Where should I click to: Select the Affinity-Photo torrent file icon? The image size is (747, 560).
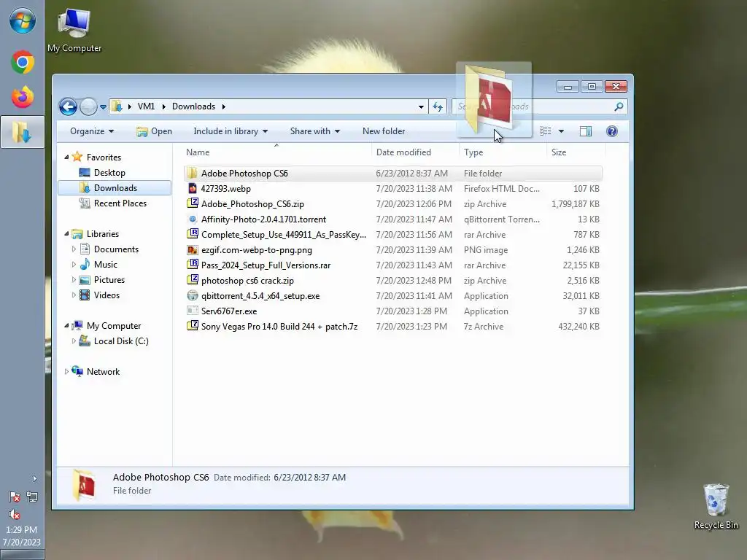click(x=192, y=219)
